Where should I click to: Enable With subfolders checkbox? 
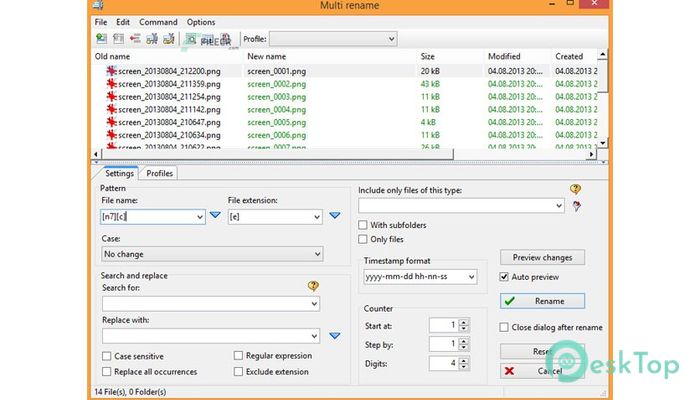click(363, 225)
